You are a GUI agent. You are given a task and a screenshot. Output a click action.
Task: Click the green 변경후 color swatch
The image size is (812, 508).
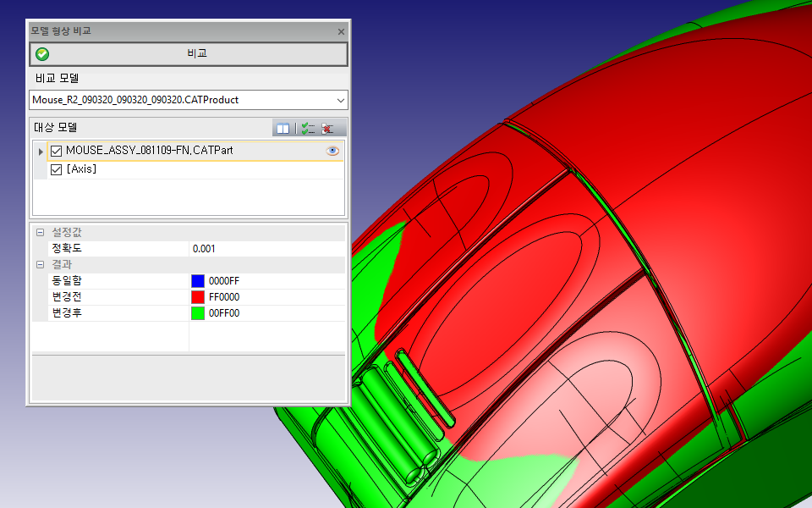198,312
